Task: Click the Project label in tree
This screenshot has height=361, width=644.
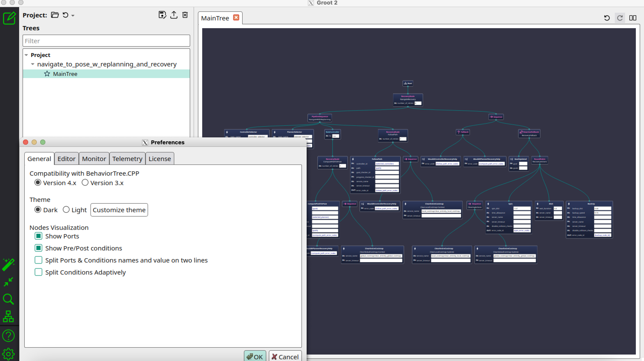Action: (40, 55)
